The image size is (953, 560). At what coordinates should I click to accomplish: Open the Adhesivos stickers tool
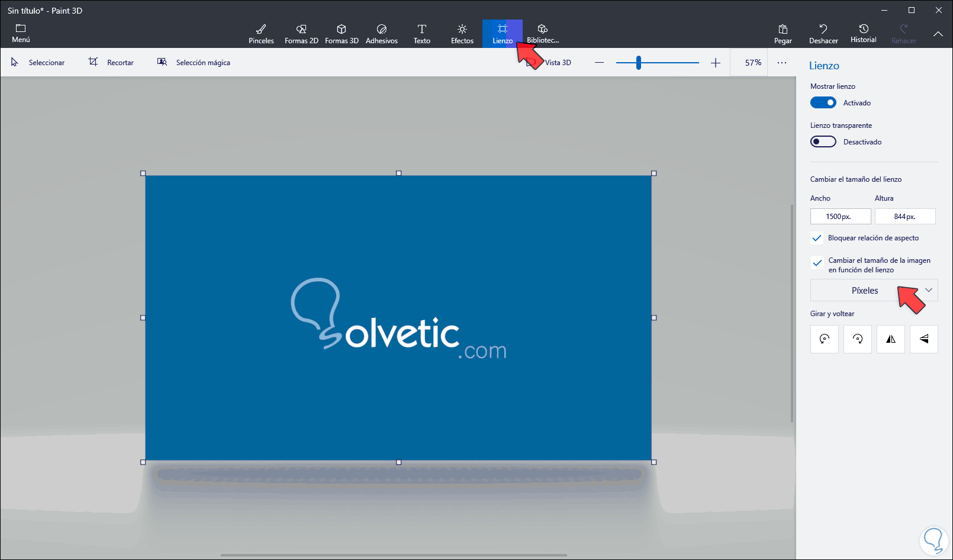382,34
